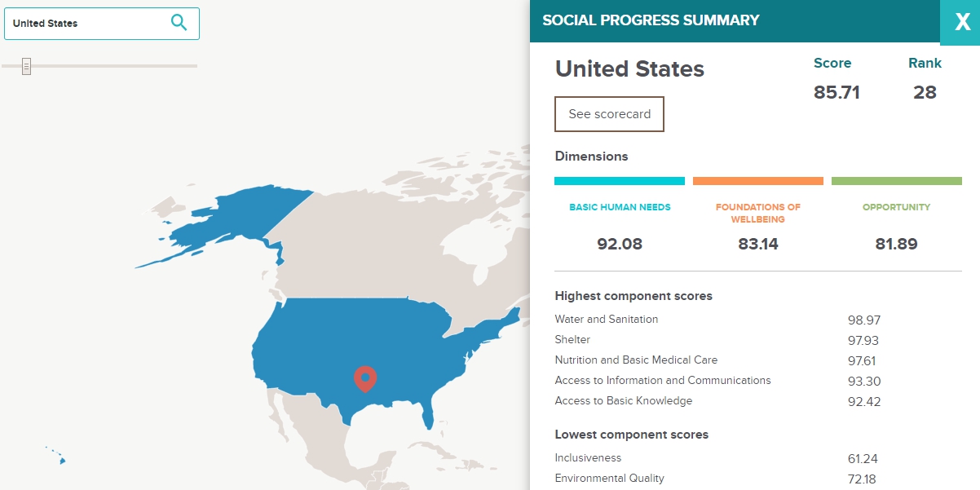980x490 pixels.
Task: Select the Opportunity dimension
Action: coord(896,207)
